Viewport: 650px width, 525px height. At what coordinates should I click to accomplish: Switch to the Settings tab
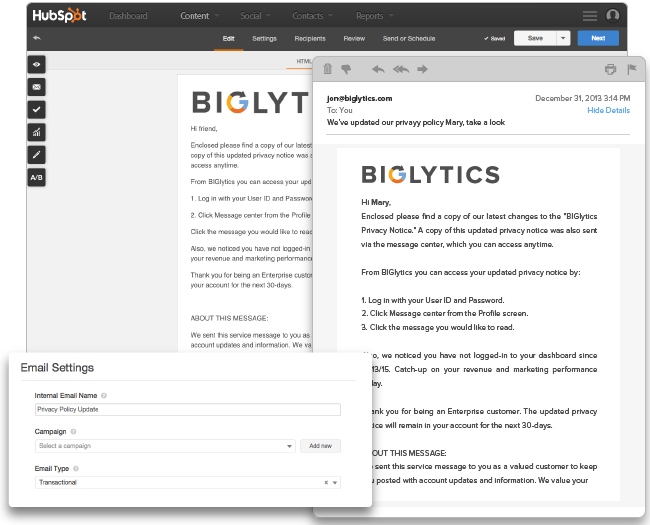pyautogui.click(x=264, y=39)
